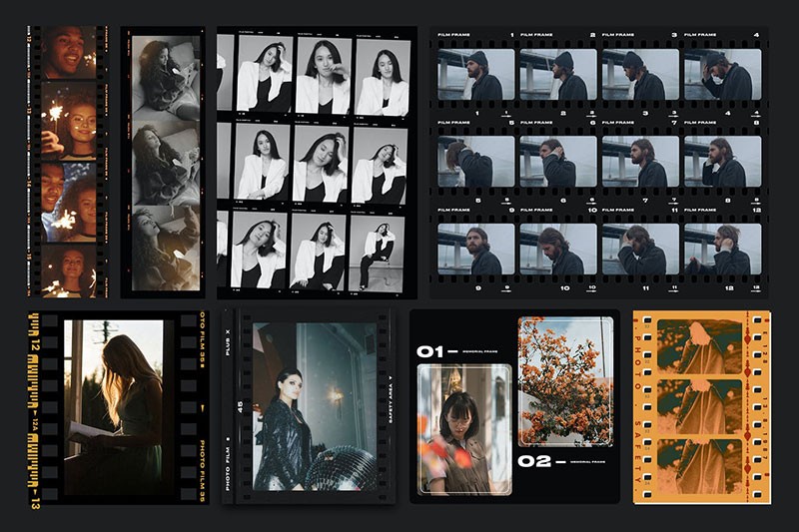
Task: Select orange blossom tree photo
Action: click(x=565, y=382)
